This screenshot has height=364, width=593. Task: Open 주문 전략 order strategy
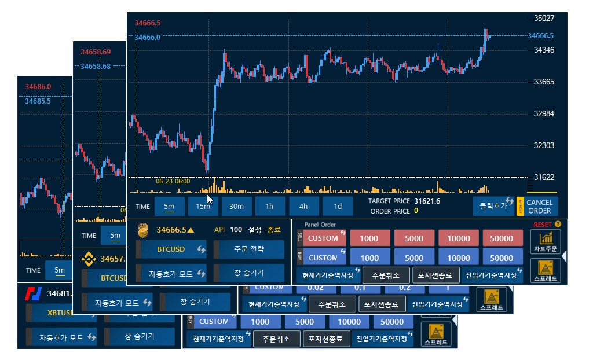point(249,249)
